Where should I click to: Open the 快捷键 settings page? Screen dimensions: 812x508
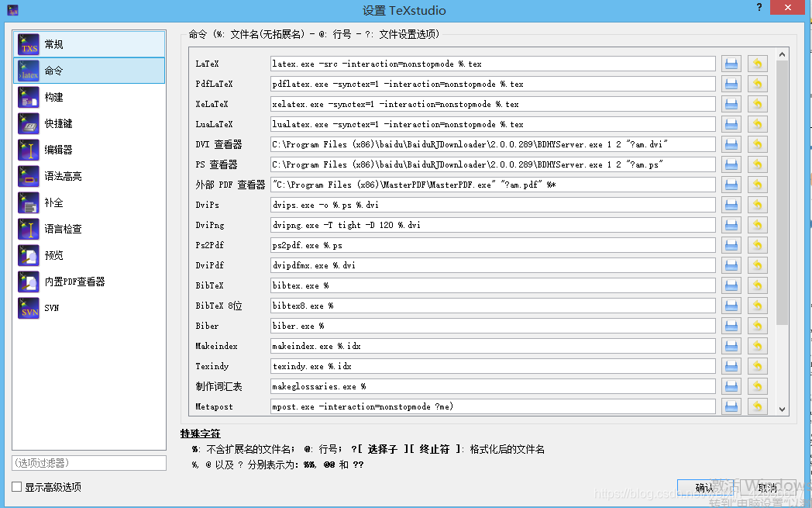pyautogui.click(x=89, y=123)
